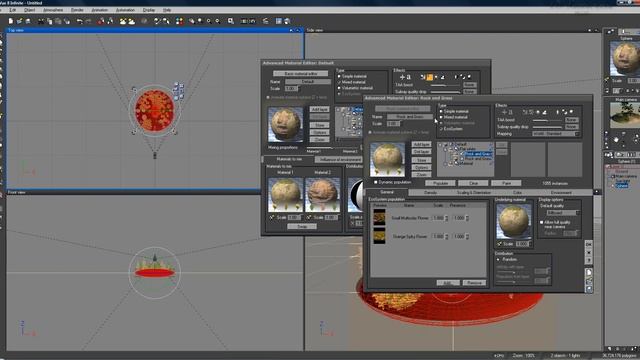Click the four-viewport layout icon in toolbar
640x360 pixels.
click(279, 21)
